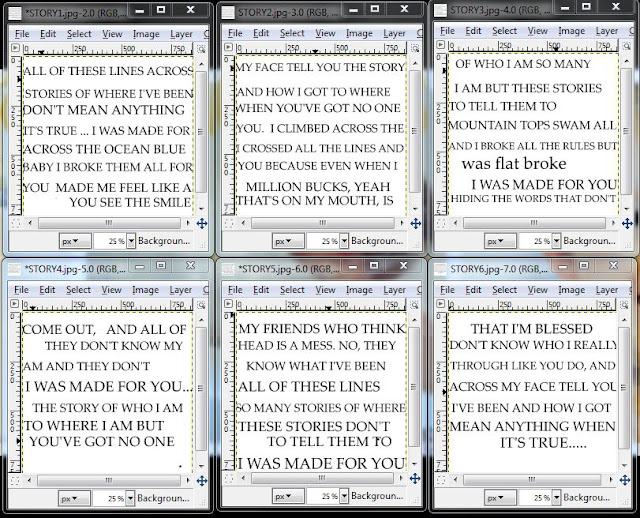Click the STORY6.jpg title bar image icon

(x=440, y=269)
